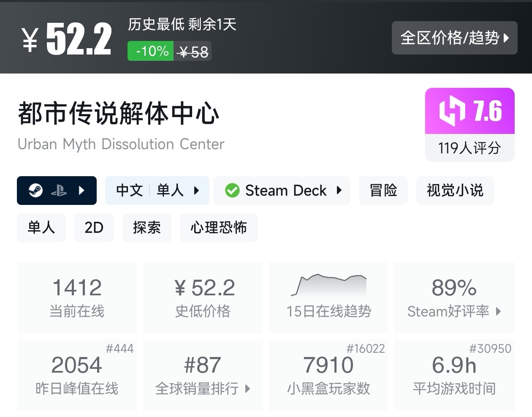This screenshot has width=532, height=417.
Task: Expand the 中文 单人 info arrow
Action: pyautogui.click(x=197, y=190)
